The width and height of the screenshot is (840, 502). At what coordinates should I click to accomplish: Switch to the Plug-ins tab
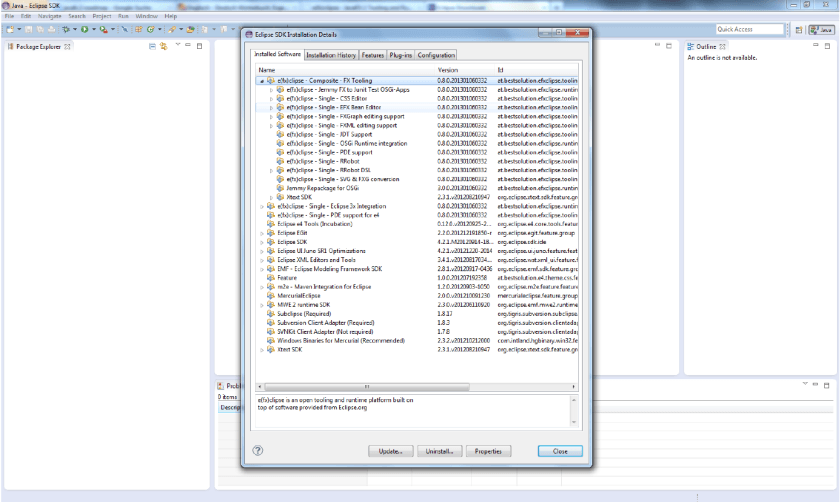click(x=401, y=55)
